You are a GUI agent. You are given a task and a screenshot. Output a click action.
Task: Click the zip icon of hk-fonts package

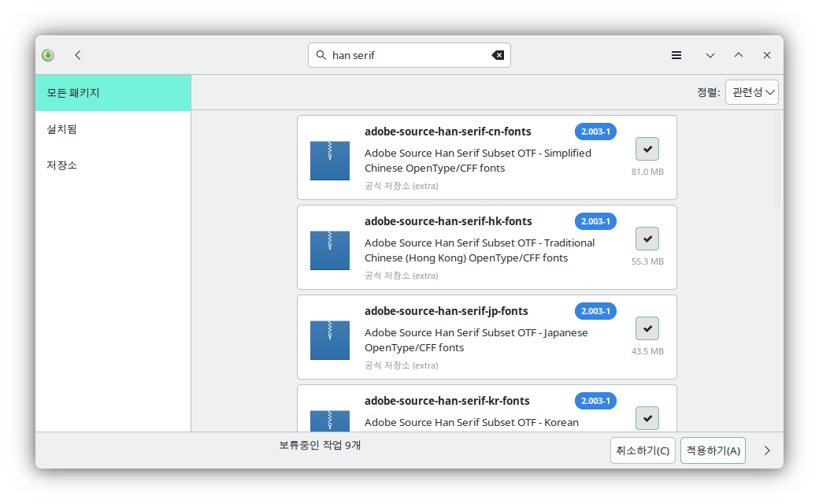pos(330,250)
